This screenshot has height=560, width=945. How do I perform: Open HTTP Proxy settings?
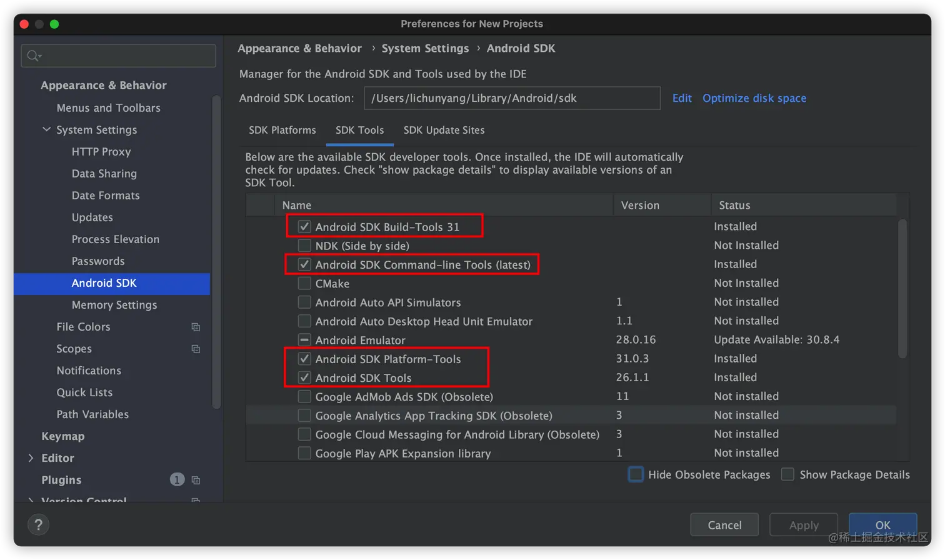tap(101, 151)
